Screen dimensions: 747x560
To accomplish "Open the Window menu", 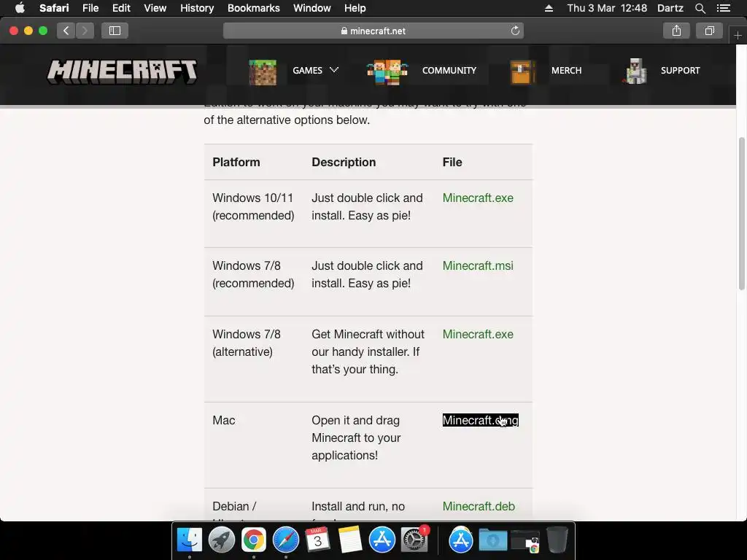I will pyautogui.click(x=312, y=8).
